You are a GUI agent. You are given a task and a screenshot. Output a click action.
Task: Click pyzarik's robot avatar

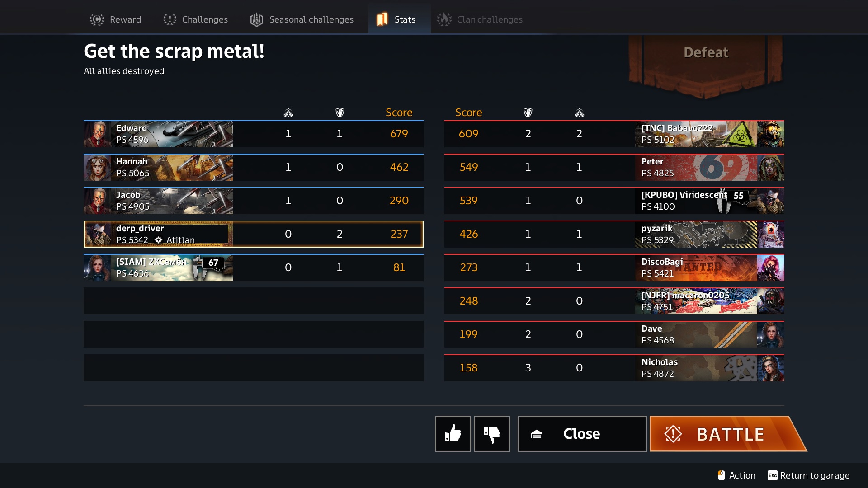pyautogui.click(x=771, y=235)
